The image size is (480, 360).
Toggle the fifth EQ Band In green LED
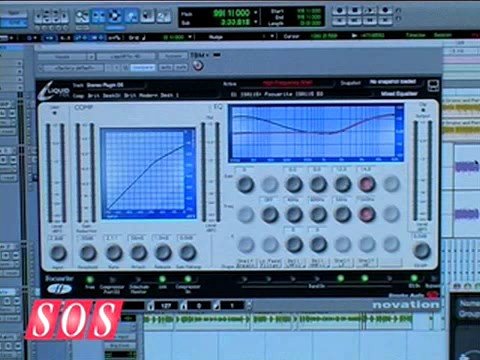(x=340, y=278)
